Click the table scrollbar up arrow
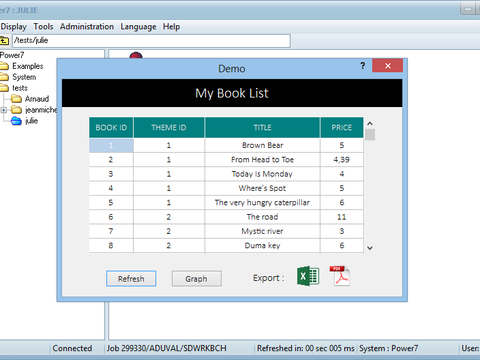 click(x=370, y=124)
